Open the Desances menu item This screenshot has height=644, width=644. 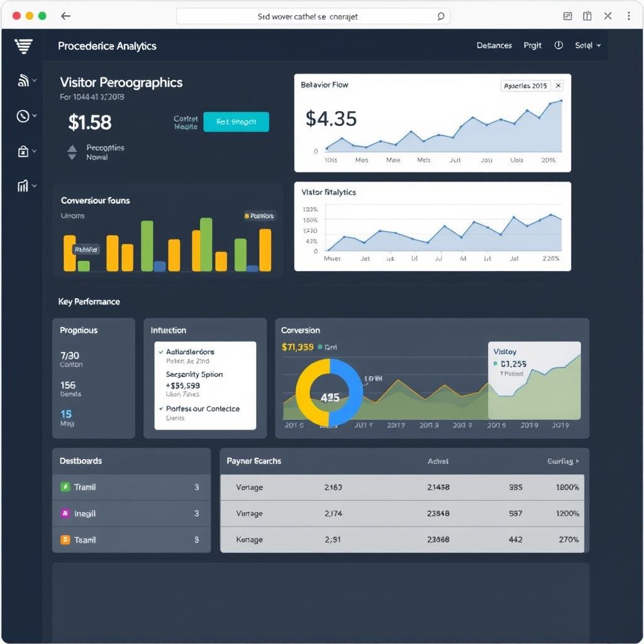click(x=494, y=45)
